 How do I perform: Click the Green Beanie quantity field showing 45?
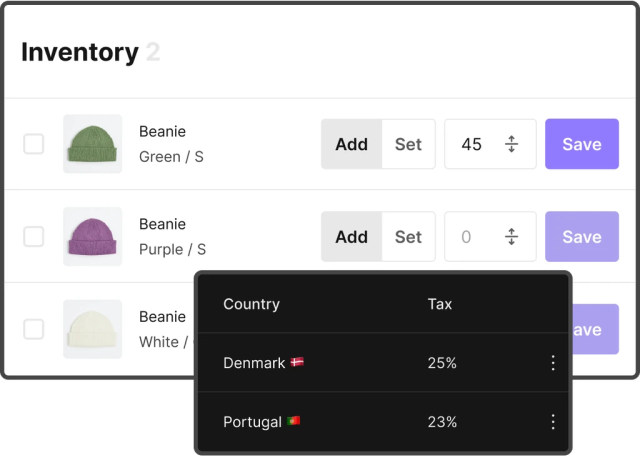471,144
